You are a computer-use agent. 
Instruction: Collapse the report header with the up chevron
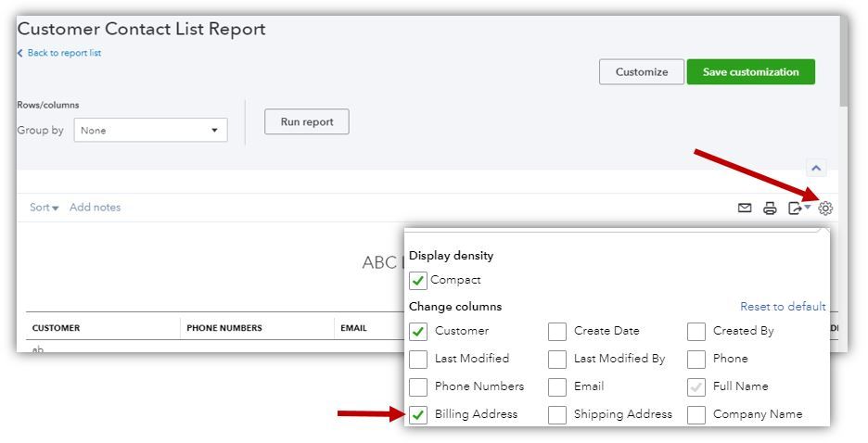[816, 168]
